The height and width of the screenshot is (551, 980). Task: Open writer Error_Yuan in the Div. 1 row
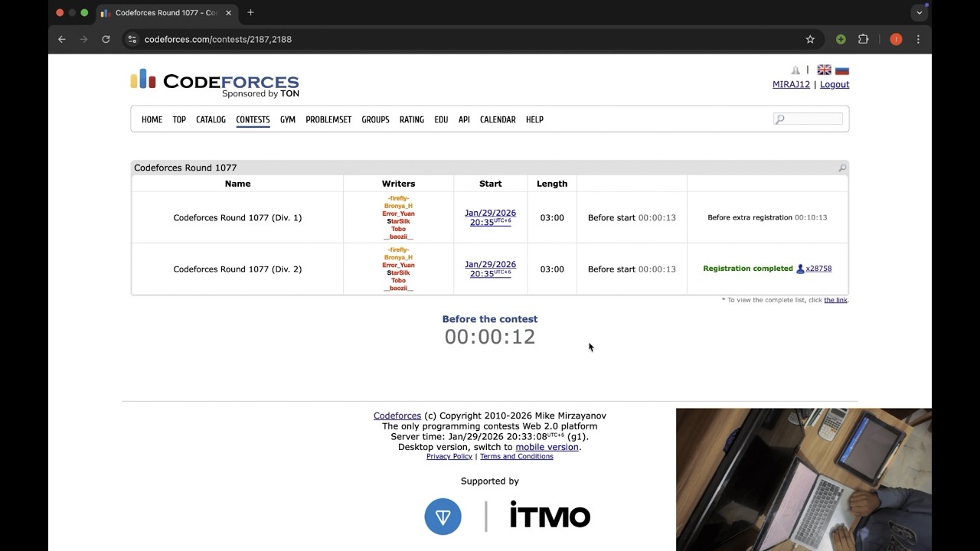pos(398,214)
